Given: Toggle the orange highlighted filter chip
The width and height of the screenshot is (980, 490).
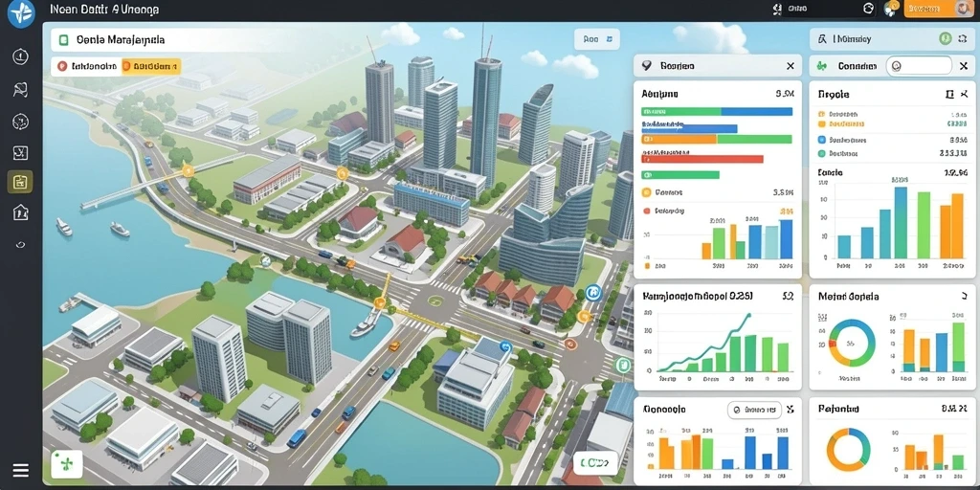Looking at the screenshot, I should [x=151, y=66].
